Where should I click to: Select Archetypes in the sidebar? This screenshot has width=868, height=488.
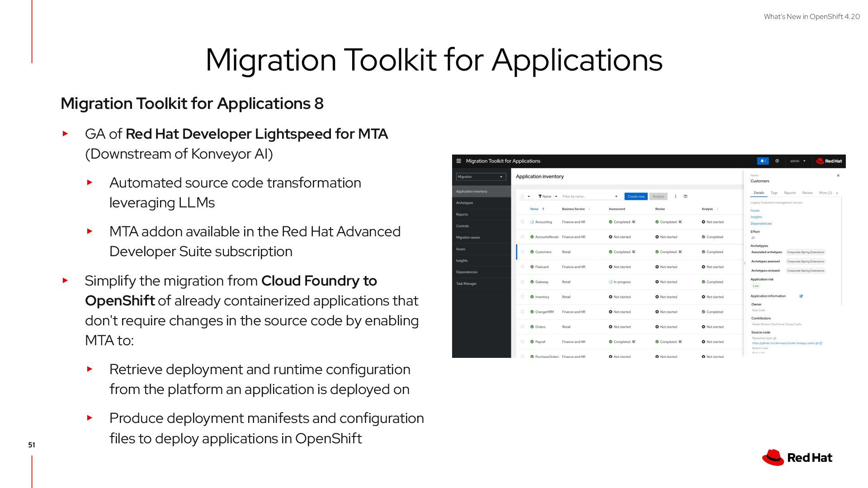click(x=465, y=203)
